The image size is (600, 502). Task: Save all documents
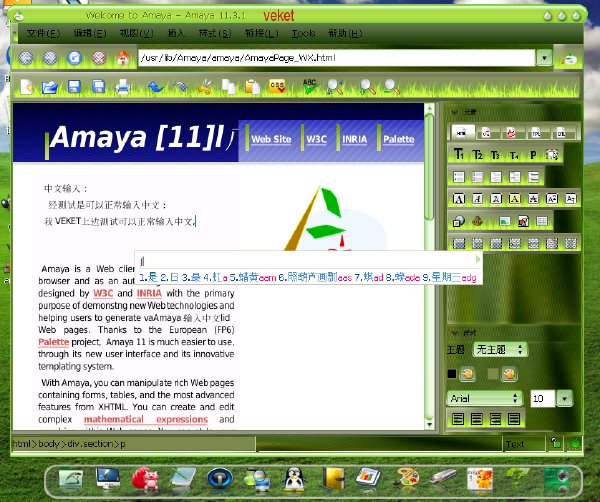coord(98,87)
